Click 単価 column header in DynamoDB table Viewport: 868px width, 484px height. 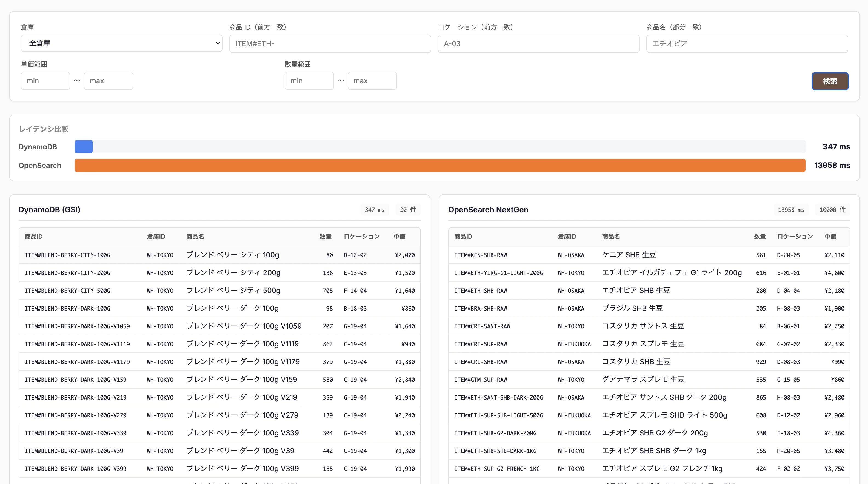click(x=399, y=237)
